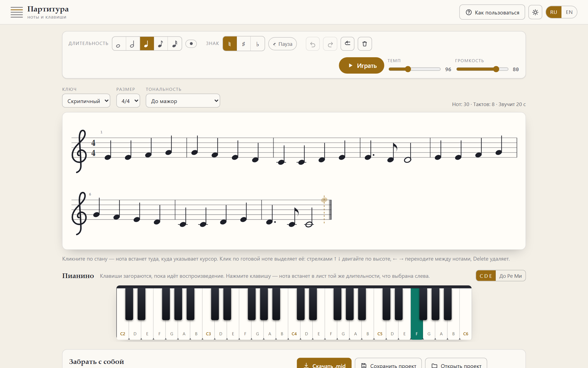
Task: Open the Размер 4/4 time signature dropdown
Action: 128,101
